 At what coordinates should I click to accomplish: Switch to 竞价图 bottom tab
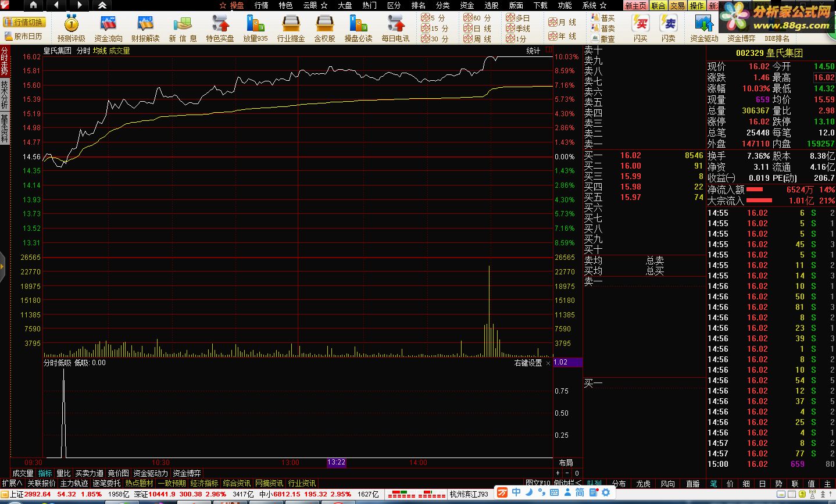tap(118, 474)
